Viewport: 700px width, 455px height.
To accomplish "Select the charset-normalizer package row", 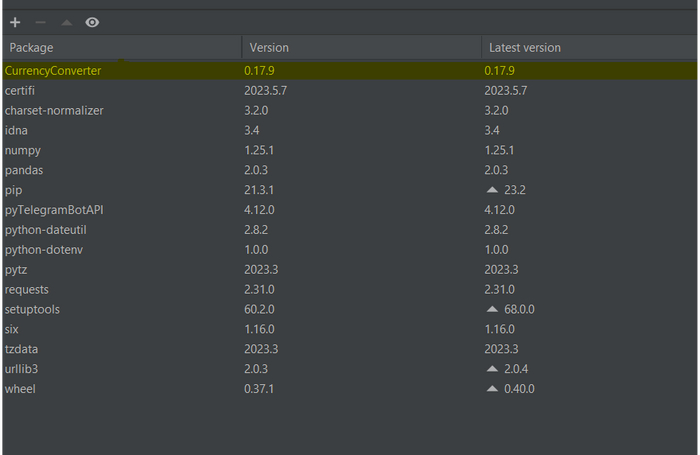I will point(54,111).
